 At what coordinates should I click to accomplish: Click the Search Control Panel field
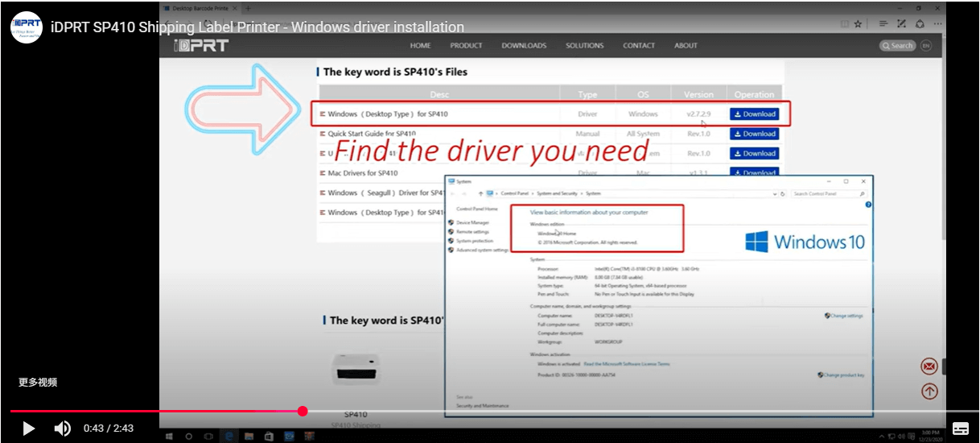click(829, 194)
